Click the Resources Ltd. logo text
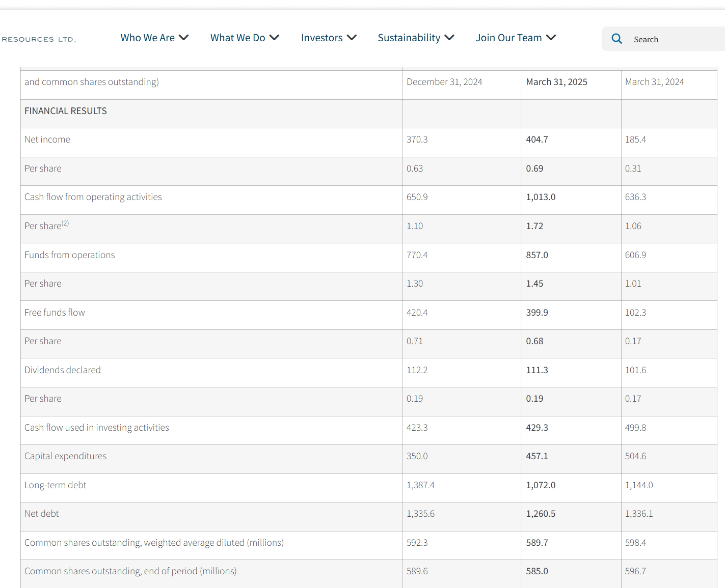725x588 pixels. pos(39,39)
